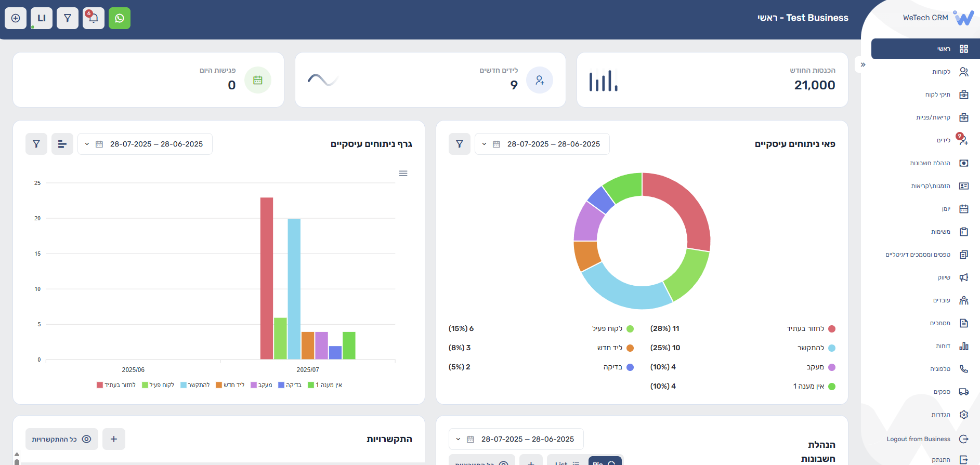The image size is (980, 465).
Task: Toggle the bar chart orientation button
Action: point(62,144)
